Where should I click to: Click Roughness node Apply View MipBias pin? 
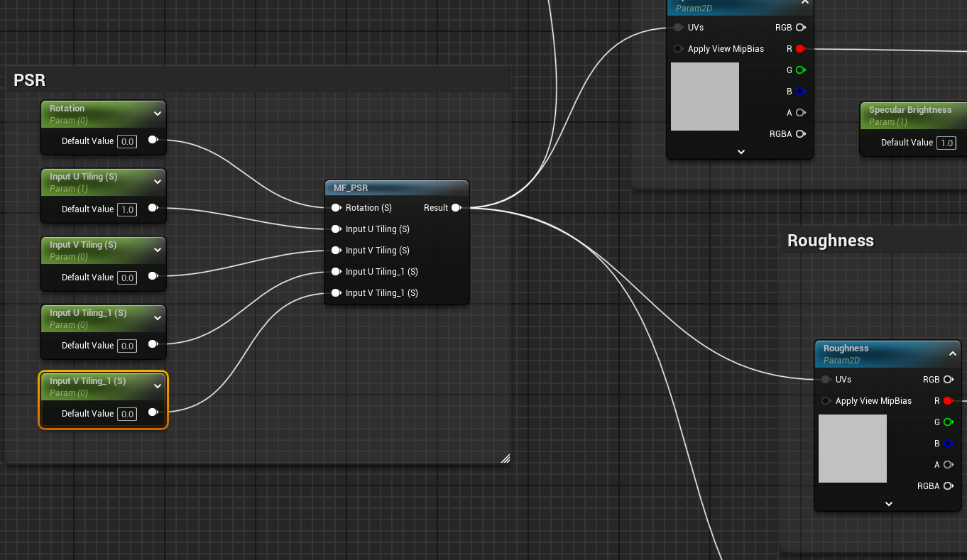click(826, 401)
